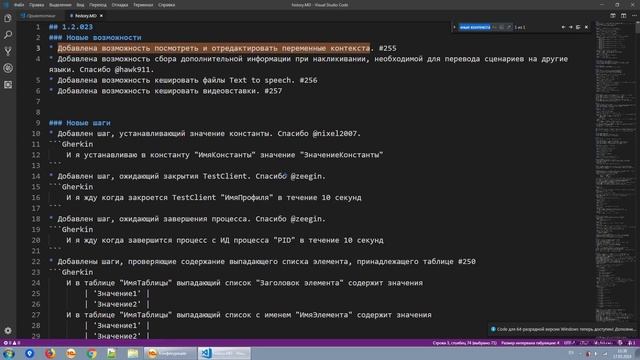Open notifications bell in status bar

point(631,343)
